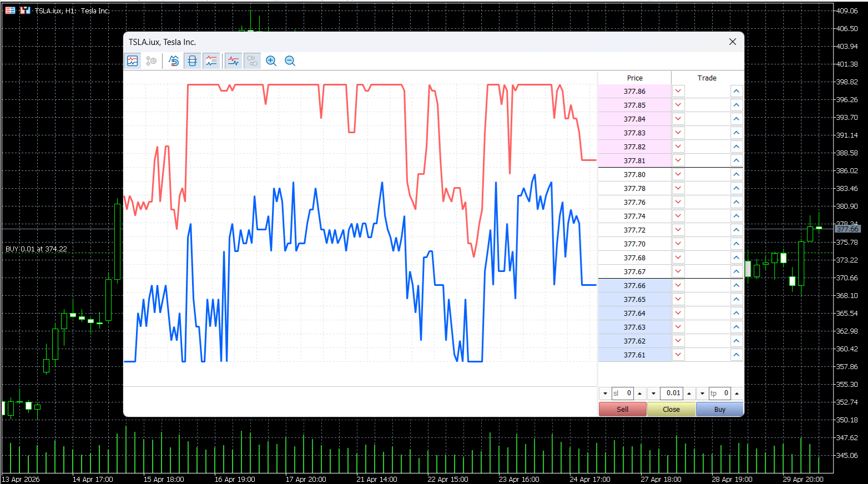Click blue up arrow on 377.62 row
868x484 pixels.
point(736,341)
